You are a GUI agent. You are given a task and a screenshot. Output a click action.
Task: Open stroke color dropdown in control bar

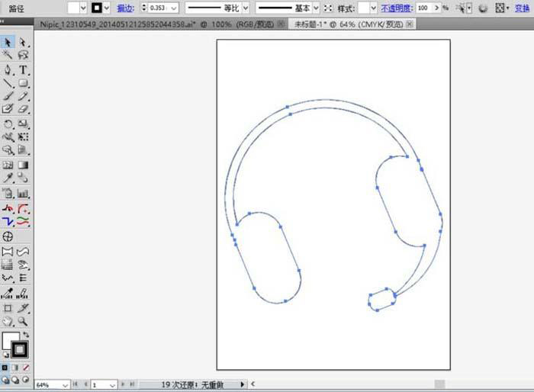tap(107, 8)
